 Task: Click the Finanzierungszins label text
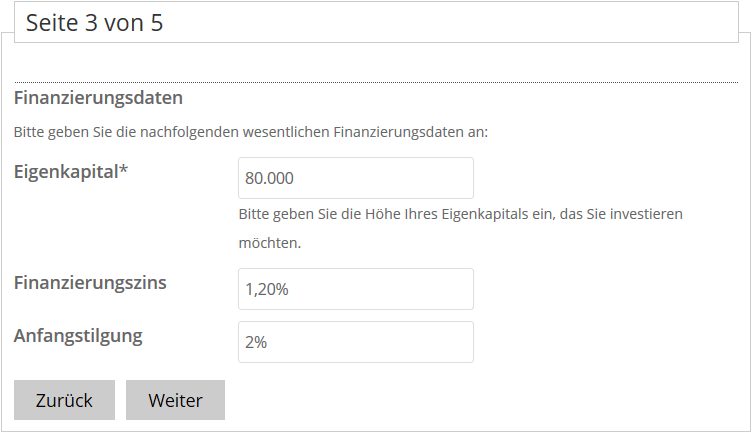[90, 282]
